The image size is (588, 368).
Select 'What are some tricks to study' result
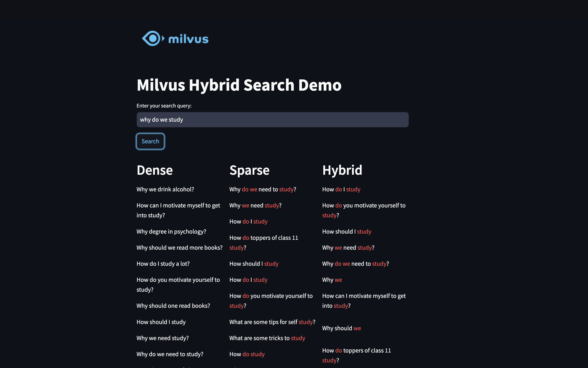267,338
